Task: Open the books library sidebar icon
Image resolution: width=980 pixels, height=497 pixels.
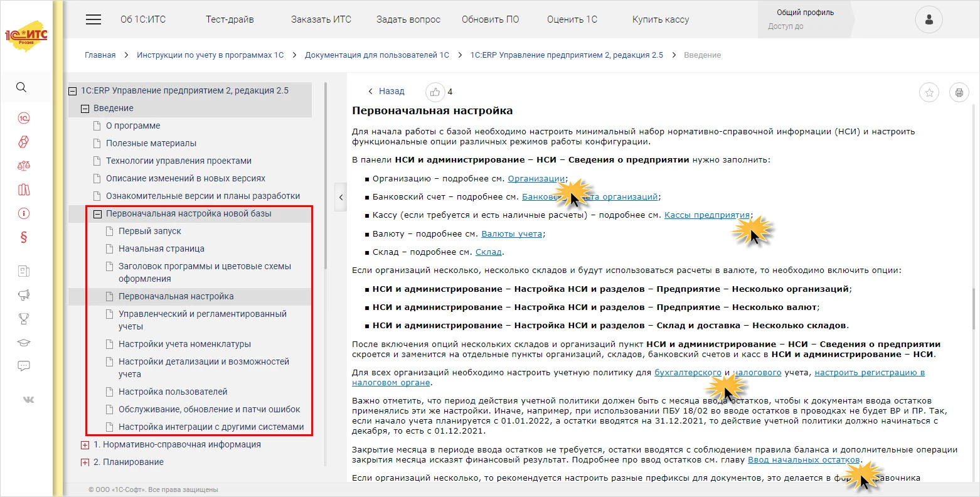Action: pos(24,190)
